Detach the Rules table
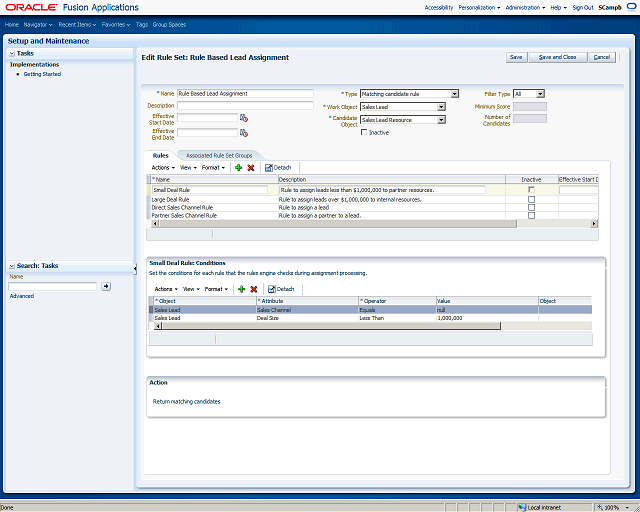The image size is (640, 512). coord(278,167)
